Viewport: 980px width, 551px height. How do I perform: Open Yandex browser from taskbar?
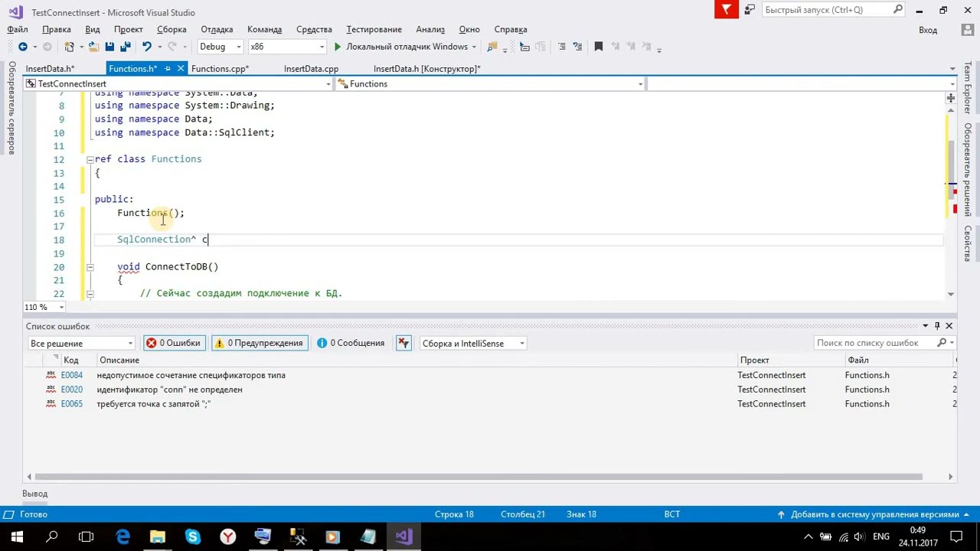tap(227, 536)
